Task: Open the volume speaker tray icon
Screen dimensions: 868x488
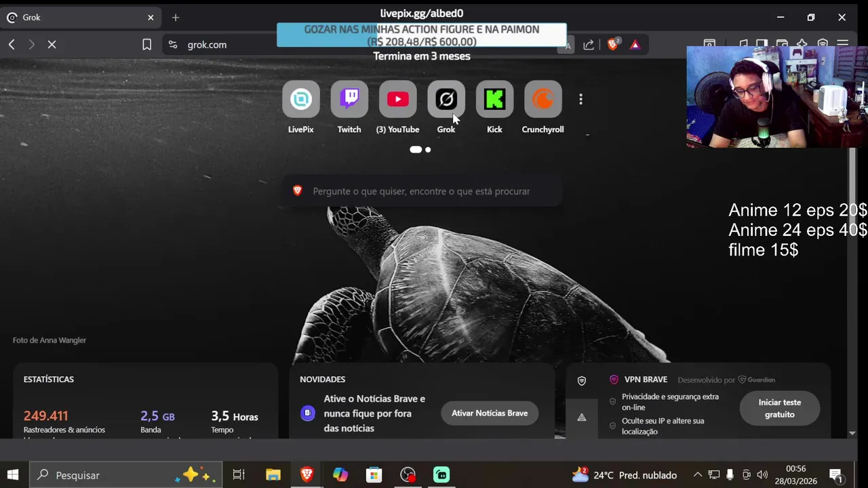Action: coord(762,475)
